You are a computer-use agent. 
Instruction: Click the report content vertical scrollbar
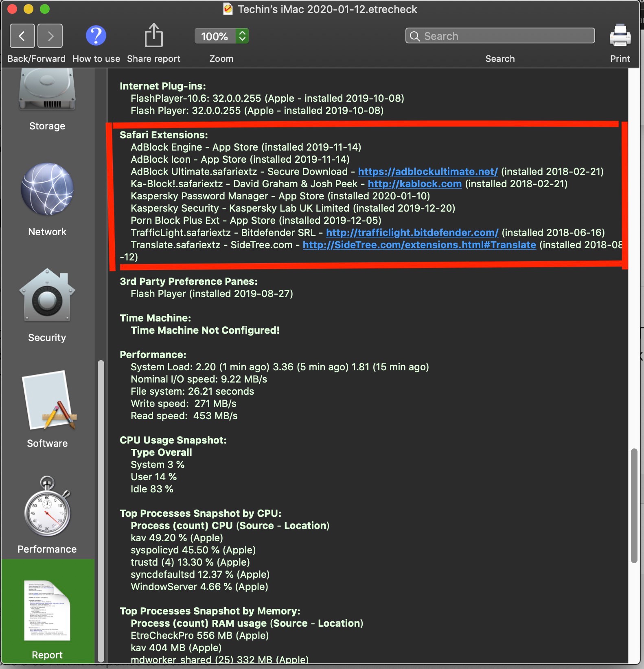634,506
